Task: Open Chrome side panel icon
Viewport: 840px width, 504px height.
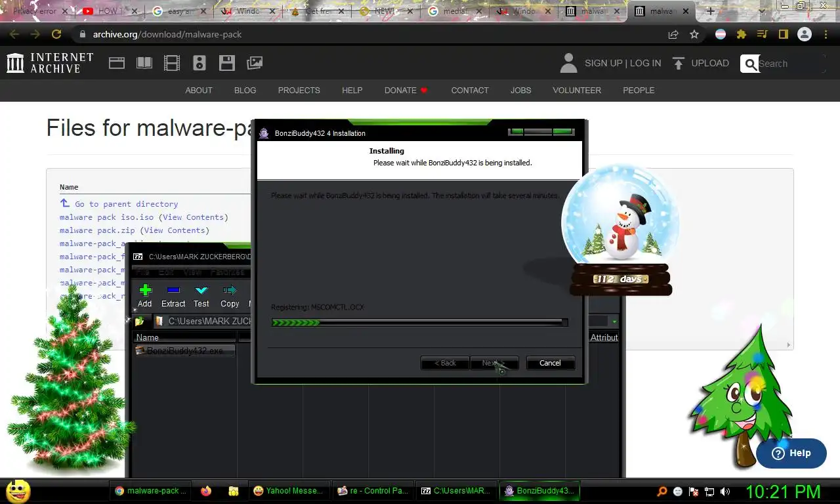Action: click(783, 34)
